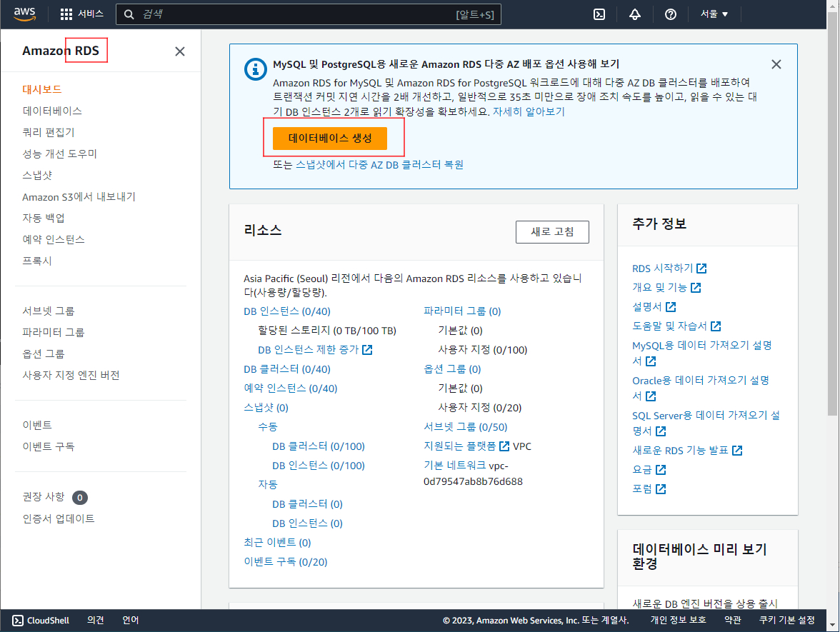Open 스냅샷 in the sidebar
The height and width of the screenshot is (632, 840).
click(x=37, y=175)
